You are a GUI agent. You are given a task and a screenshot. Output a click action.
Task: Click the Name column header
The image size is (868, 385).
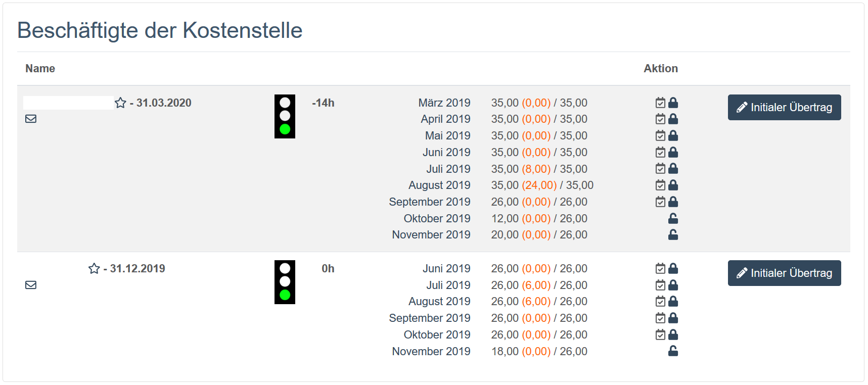tap(40, 69)
